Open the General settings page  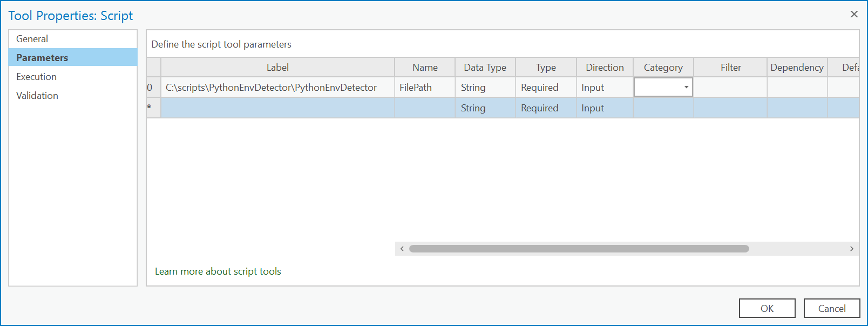point(32,39)
